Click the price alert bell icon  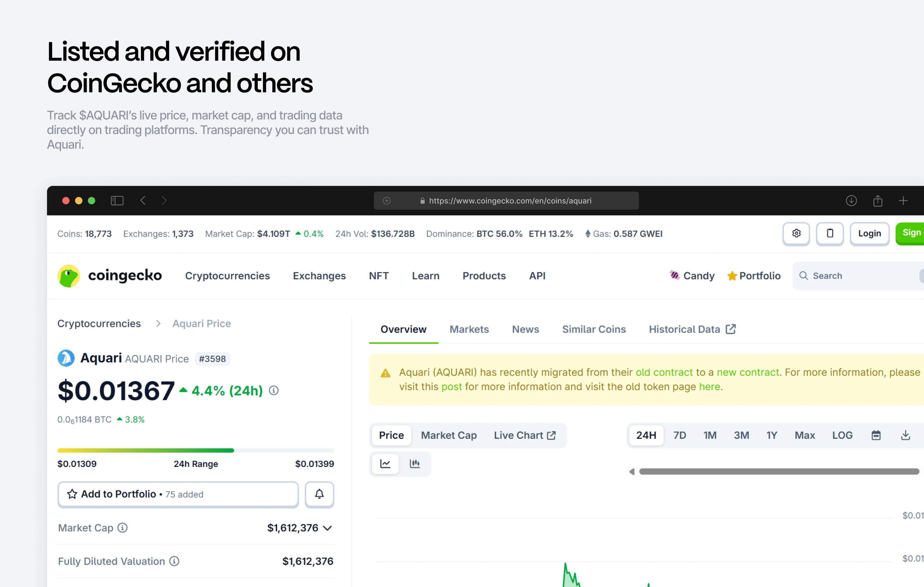tap(319, 494)
